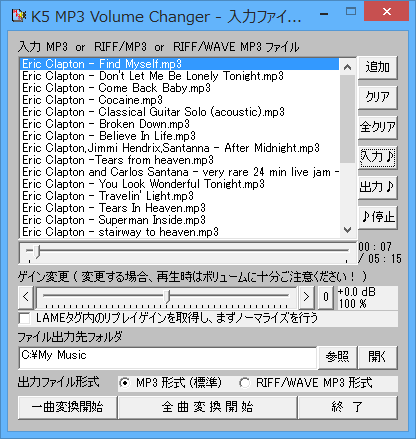Play output audio with 出力♪ button
416x439 pixels.
point(378,187)
